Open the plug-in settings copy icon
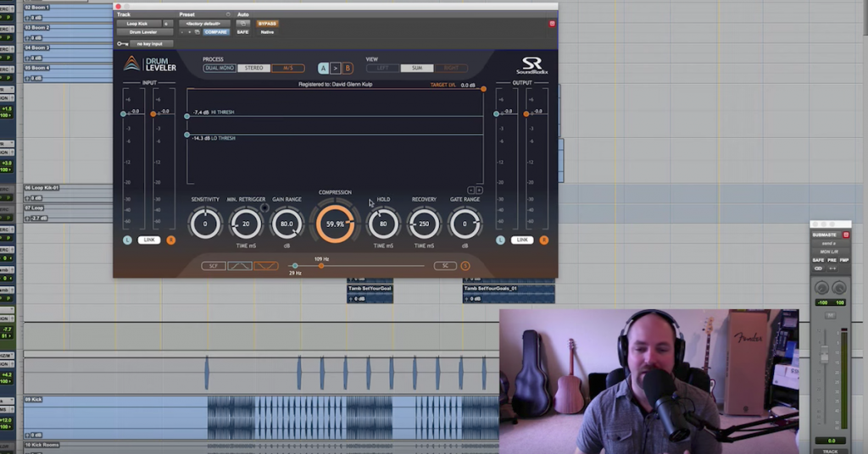This screenshot has height=454, width=868. pos(197,32)
